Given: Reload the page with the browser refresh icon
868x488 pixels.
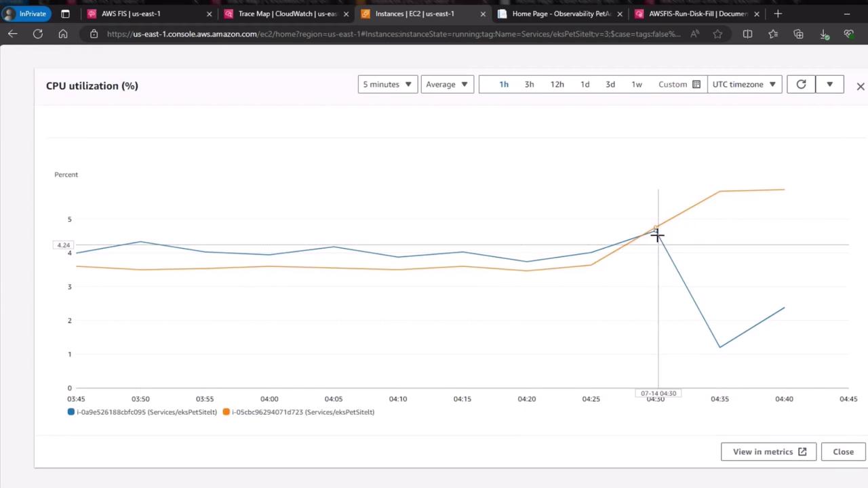Looking at the screenshot, I should click(38, 34).
